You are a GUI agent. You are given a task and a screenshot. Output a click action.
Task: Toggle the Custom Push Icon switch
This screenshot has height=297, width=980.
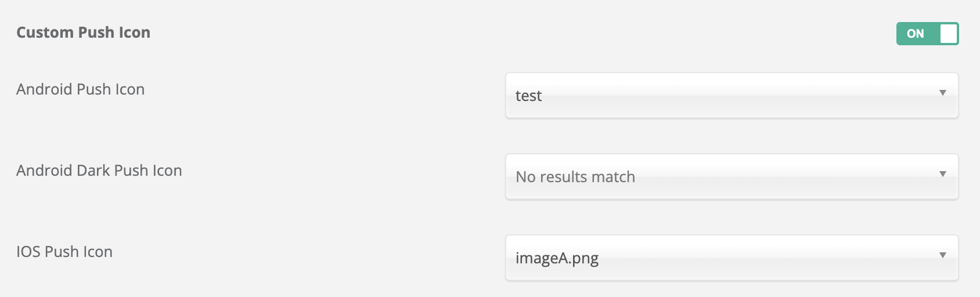pyautogui.click(x=927, y=34)
